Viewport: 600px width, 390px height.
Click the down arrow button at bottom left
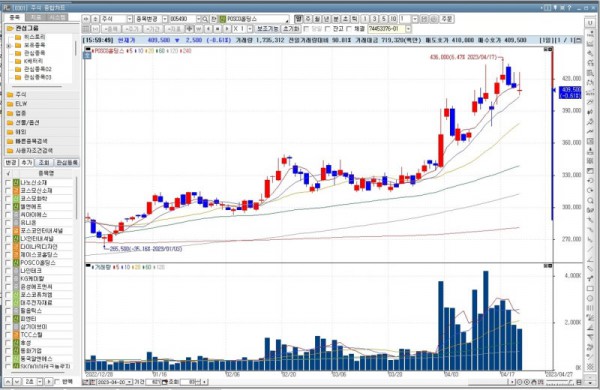(x=17, y=382)
